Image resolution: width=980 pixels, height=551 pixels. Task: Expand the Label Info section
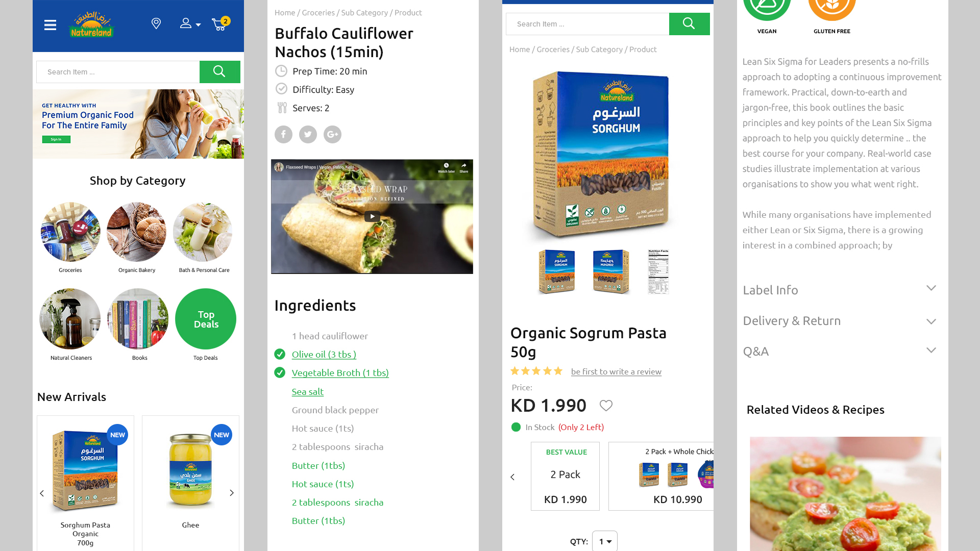click(x=840, y=290)
